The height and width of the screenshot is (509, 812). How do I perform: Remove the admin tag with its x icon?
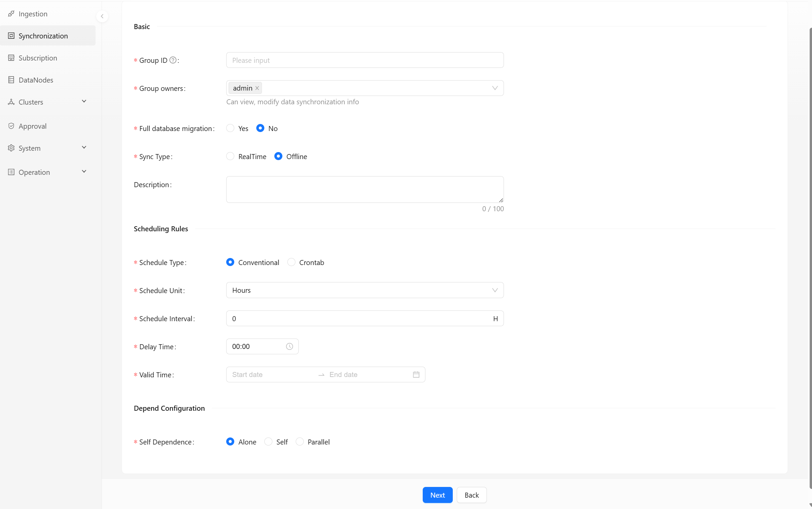click(257, 88)
